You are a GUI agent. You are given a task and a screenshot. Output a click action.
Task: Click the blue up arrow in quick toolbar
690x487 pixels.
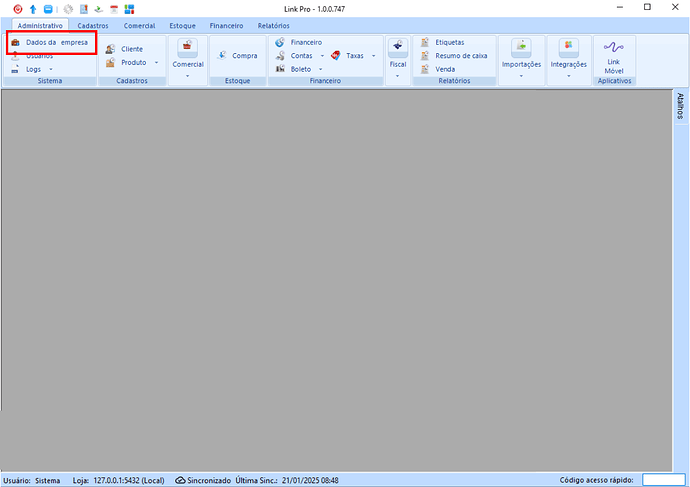(x=33, y=8)
